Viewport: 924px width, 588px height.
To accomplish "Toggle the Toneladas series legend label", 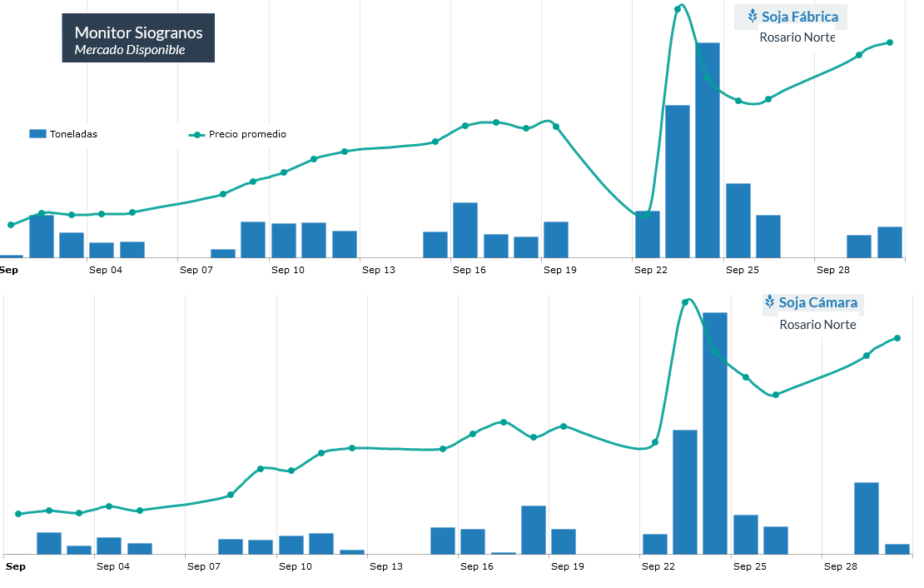I will click(x=73, y=134).
